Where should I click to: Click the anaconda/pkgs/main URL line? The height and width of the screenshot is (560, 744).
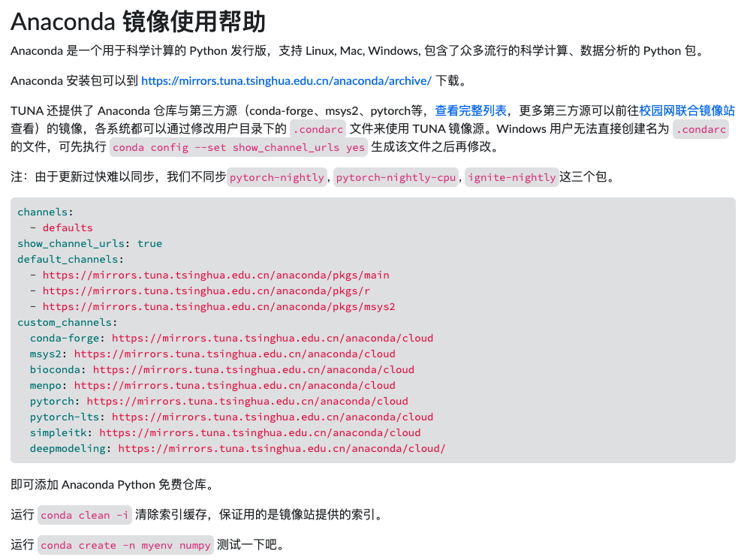pyautogui.click(x=209, y=275)
